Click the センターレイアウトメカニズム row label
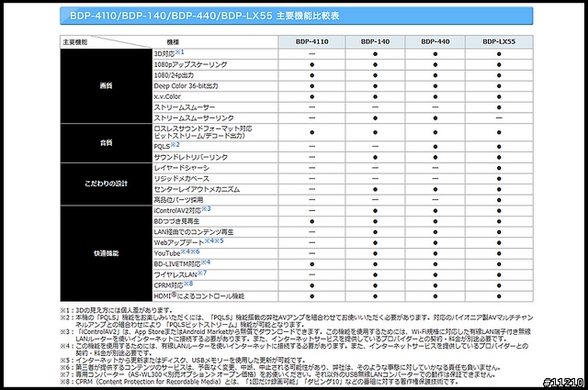 tap(197, 189)
